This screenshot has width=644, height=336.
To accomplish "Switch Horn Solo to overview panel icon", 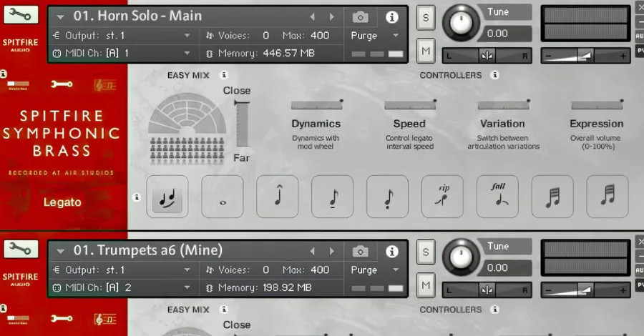I will pos(18,85).
